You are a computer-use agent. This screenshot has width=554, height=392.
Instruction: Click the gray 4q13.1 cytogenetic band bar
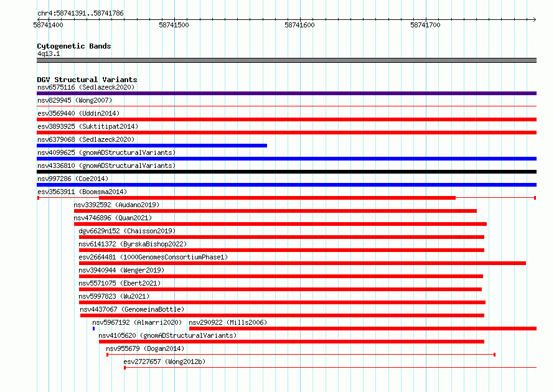pos(286,60)
